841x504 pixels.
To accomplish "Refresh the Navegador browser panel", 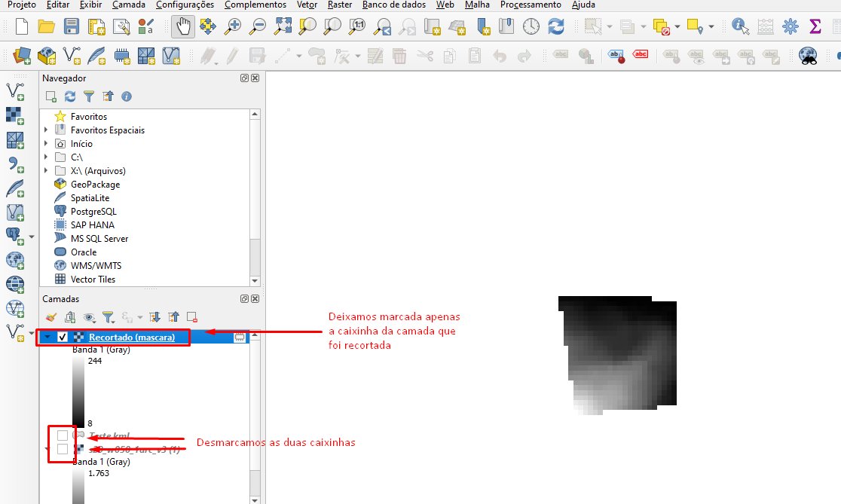I will [70, 96].
